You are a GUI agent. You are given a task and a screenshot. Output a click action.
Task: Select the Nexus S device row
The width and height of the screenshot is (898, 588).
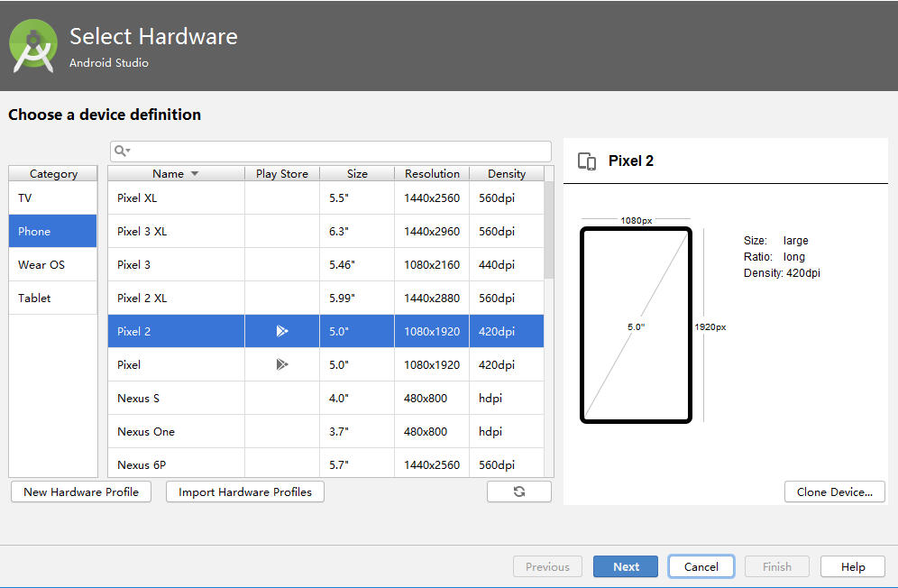click(x=325, y=398)
